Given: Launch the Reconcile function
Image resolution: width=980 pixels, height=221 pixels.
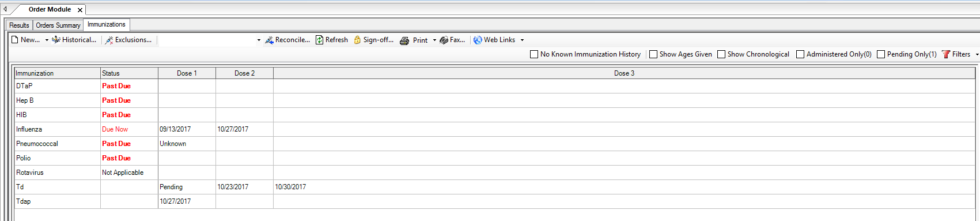Looking at the screenshot, I should click(x=287, y=40).
